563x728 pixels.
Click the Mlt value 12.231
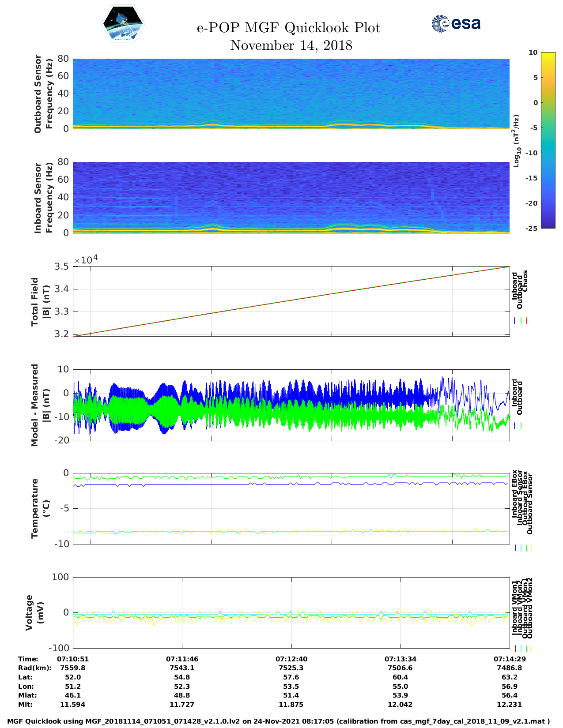(x=509, y=705)
